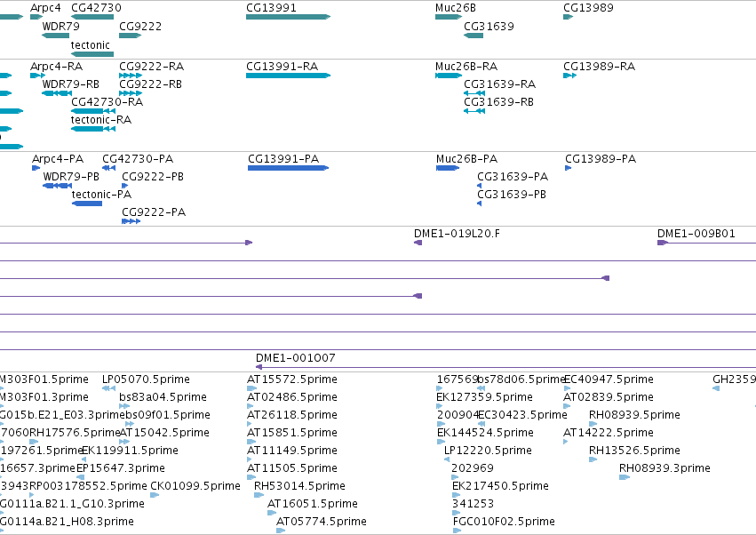Click the CK01099.5prime EST label
Viewport: 756px width, 535px height.
click(195, 486)
